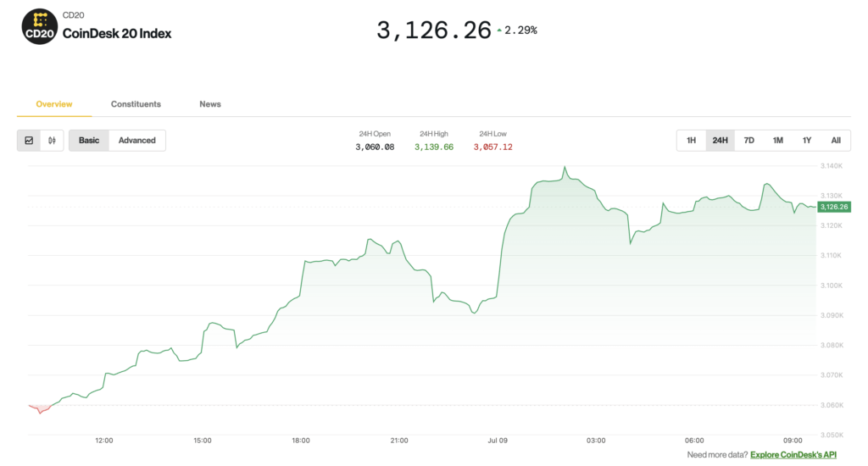868x466 pixels.
Task: Click the CoinDesk 20 Index title
Action: pyautogui.click(x=117, y=34)
